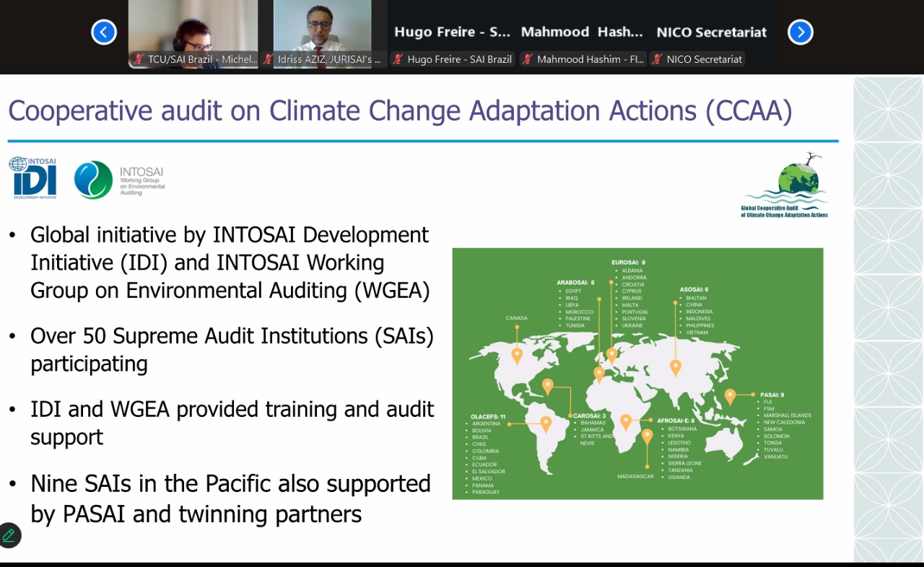Image resolution: width=924 pixels, height=567 pixels.
Task: Select the Hugo Freire participant tile
Action: (x=452, y=32)
